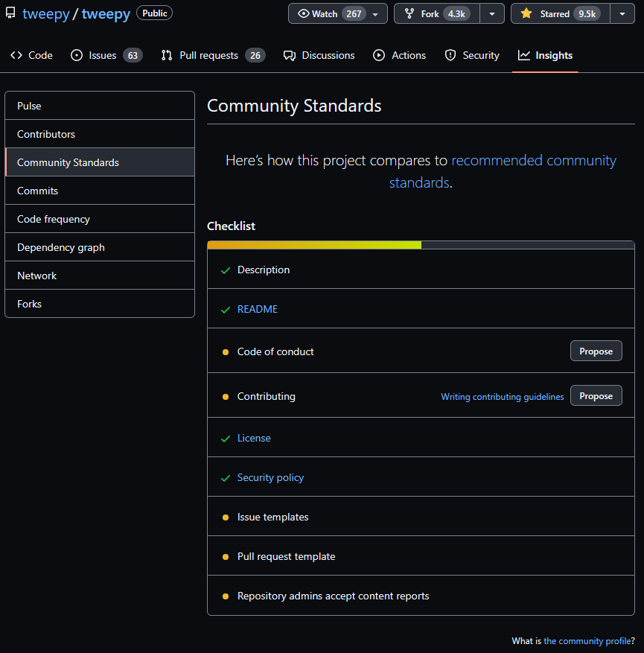644x653 pixels.
Task: Click the repository book icon beside tweepy
Action: pos(10,13)
